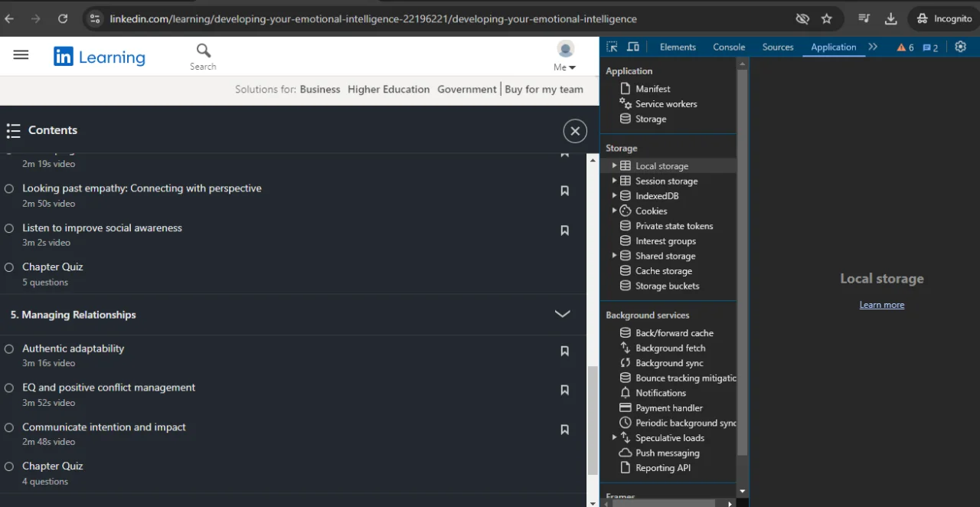Expand Speculative loads tree arrow
The image size is (980, 507).
point(614,437)
